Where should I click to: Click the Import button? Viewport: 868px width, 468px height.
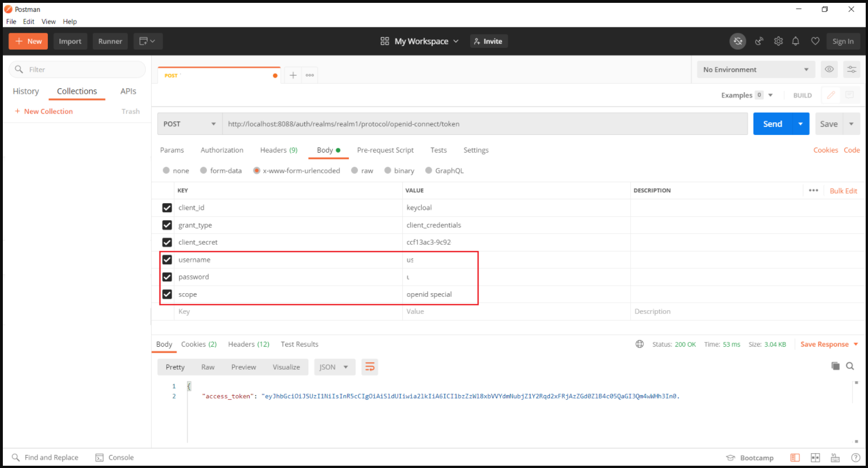click(x=70, y=41)
